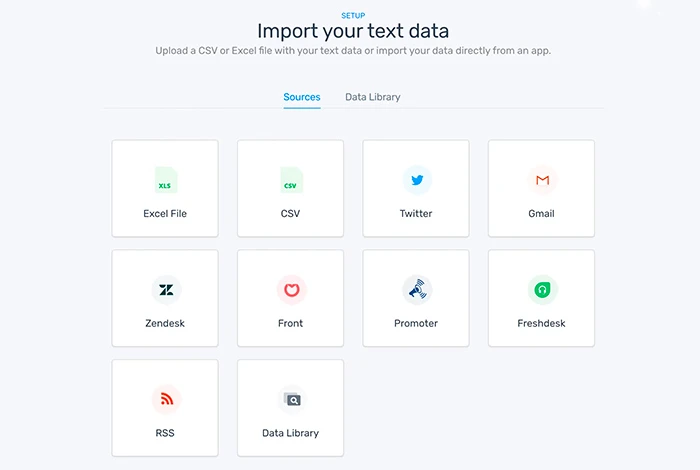Switch to the Sources tab
Viewport: 700px width, 470px height.
pyautogui.click(x=302, y=97)
